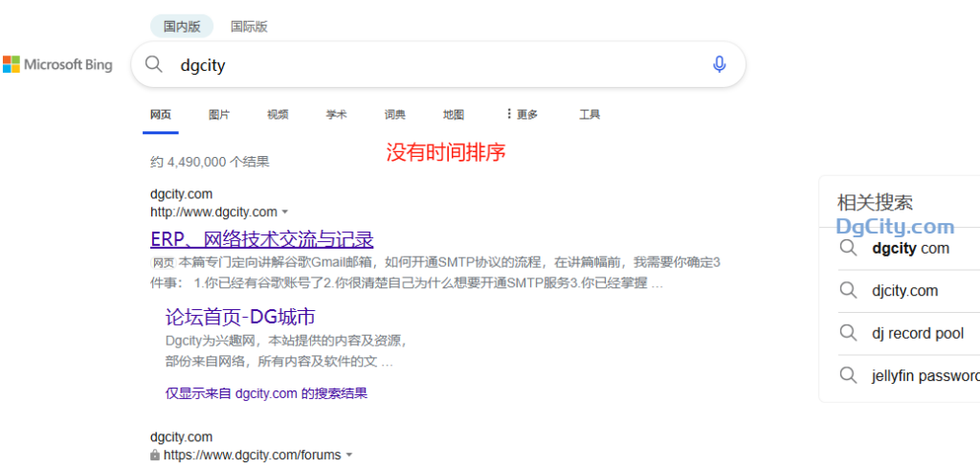Open dropdown arrow after http://www.dgcity.com
The width and height of the screenshot is (980, 468).
[x=285, y=212]
